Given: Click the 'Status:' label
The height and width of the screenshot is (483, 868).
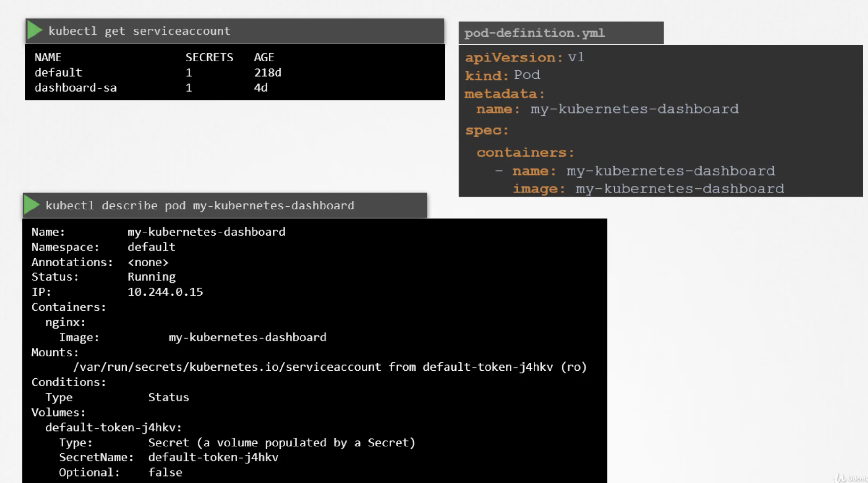Looking at the screenshot, I should click(55, 277).
